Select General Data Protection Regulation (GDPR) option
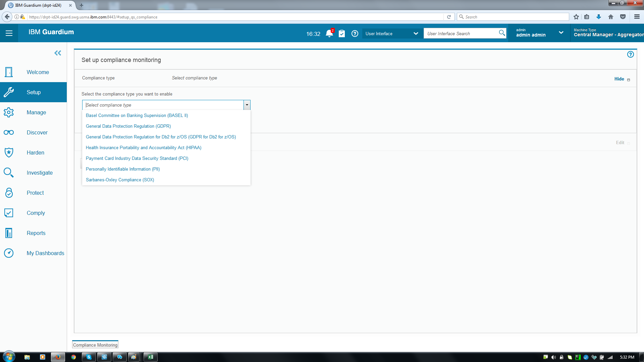Screen dimensions: 644x362 pyautogui.click(x=128, y=126)
